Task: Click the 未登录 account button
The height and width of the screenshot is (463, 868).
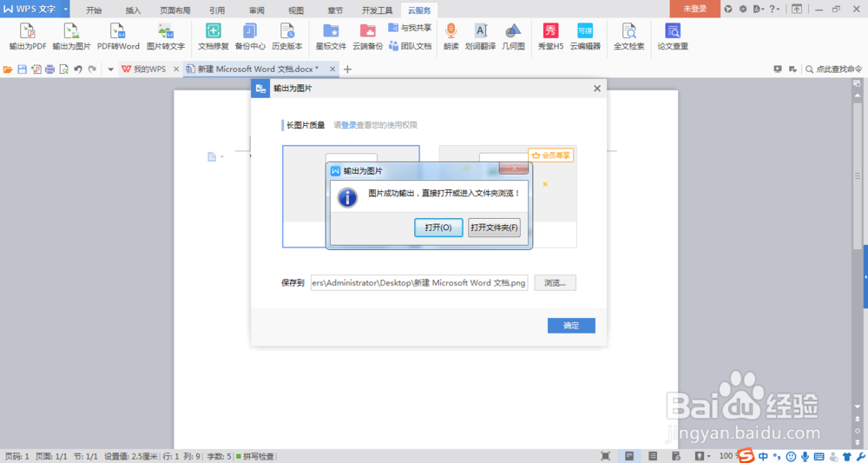Action: pos(694,9)
